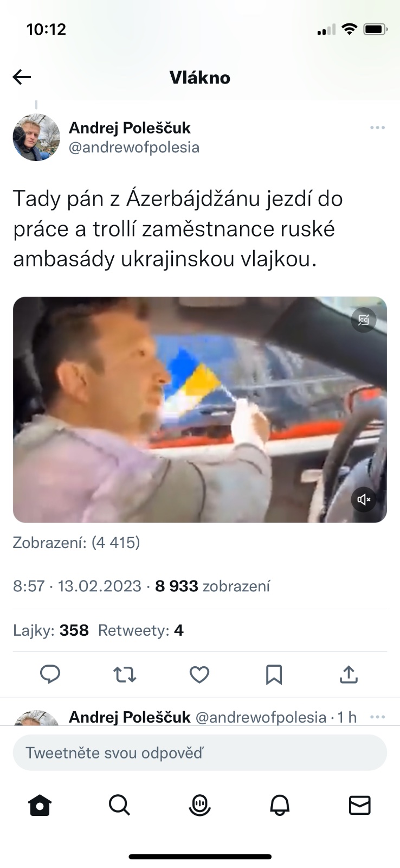View the Lajky 358 likes list
400x868 pixels.
tap(50, 630)
